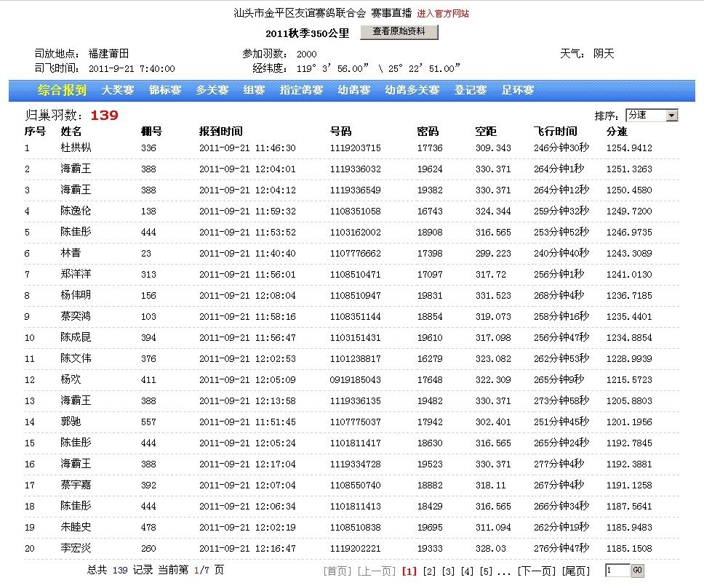Click the name 李宏炎
This screenshot has height=588, width=704.
coord(76,549)
